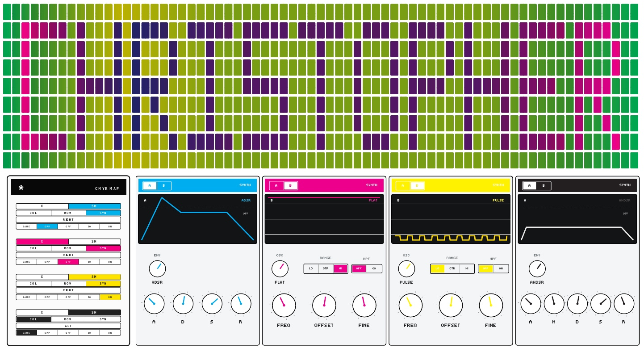Viewport: 644px width, 348px height.
Task: Switch the cyan synth panel to tab B
Action: [x=164, y=185]
